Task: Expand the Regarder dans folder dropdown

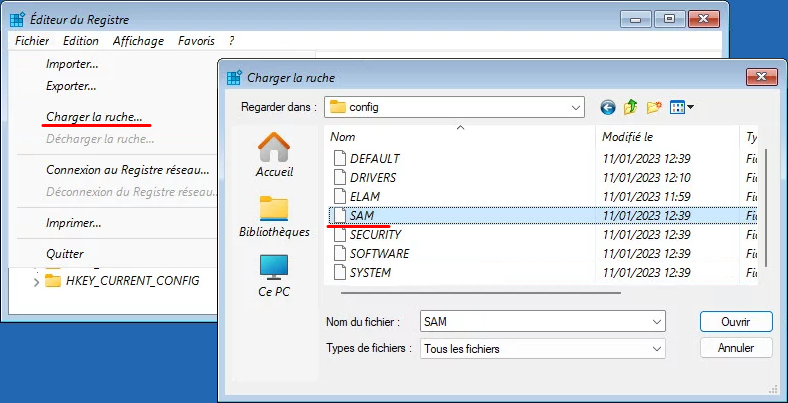Action: coord(575,107)
